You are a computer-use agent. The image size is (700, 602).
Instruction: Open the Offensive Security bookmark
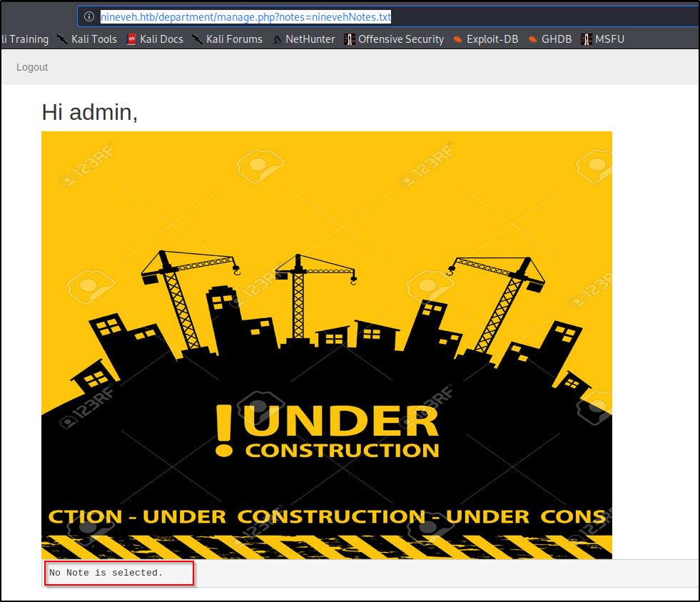(394, 39)
